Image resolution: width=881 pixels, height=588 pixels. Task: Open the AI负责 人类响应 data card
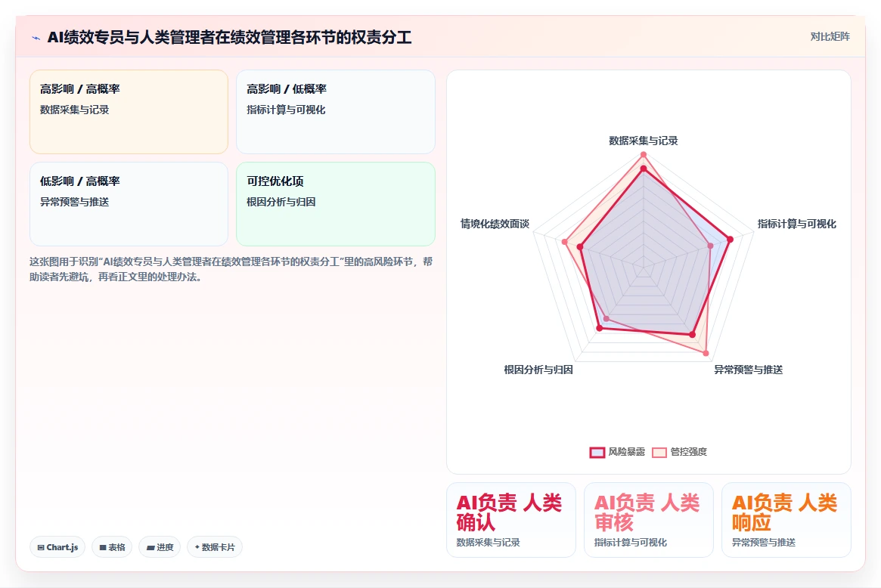click(x=786, y=520)
